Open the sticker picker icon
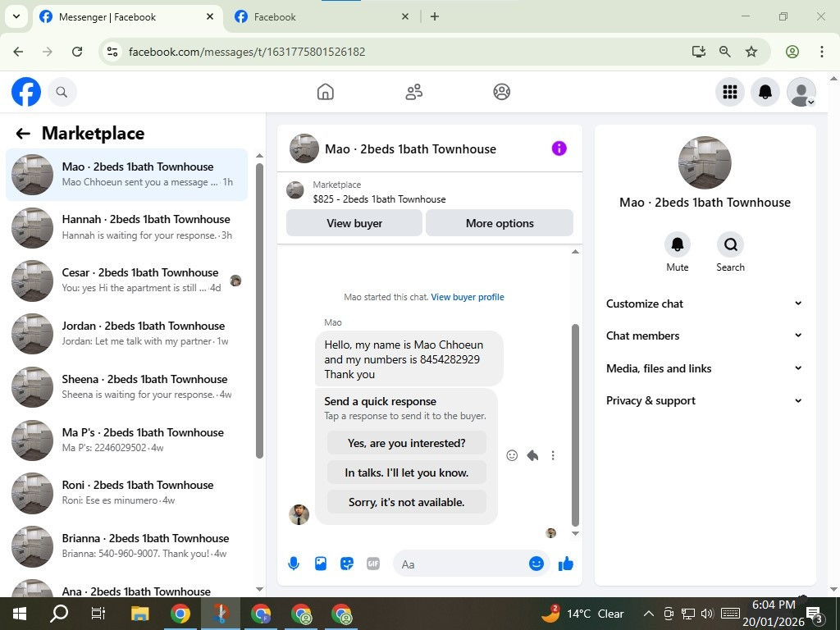Image resolution: width=840 pixels, height=630 pixels. coord(347,564)
